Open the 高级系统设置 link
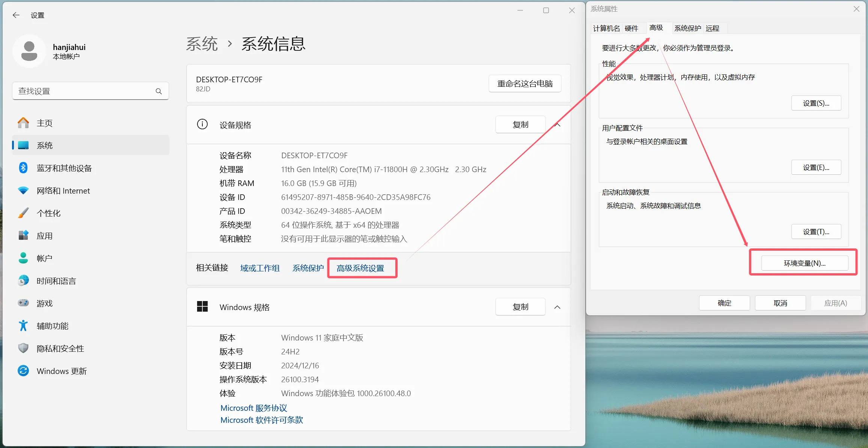 (x=360, y=268)
